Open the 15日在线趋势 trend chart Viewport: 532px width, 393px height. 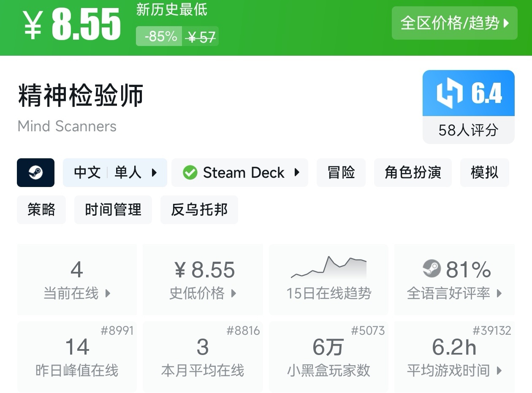point(328,279)
